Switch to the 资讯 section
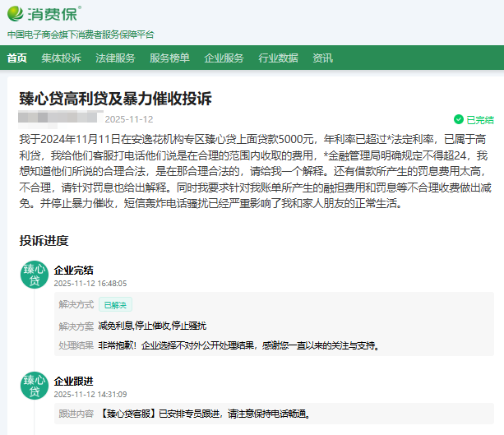504x435 pixels. (322, 58)
